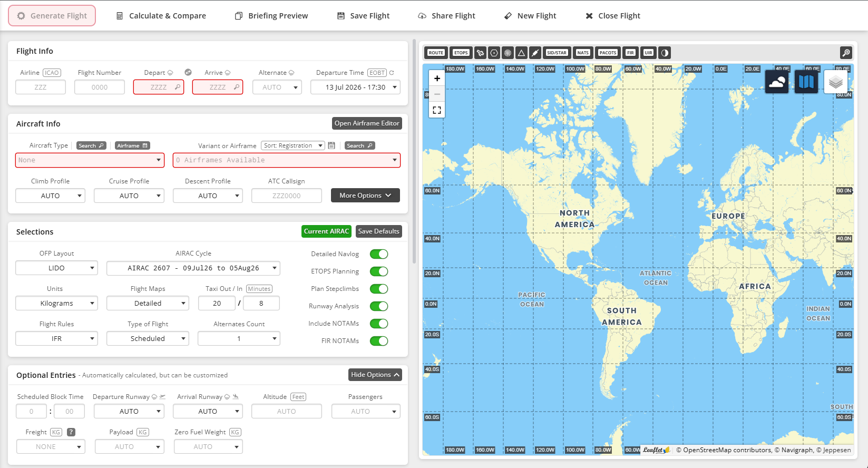
Task: Toggle the Include NOTAMs switch
Action: point(379,324)
